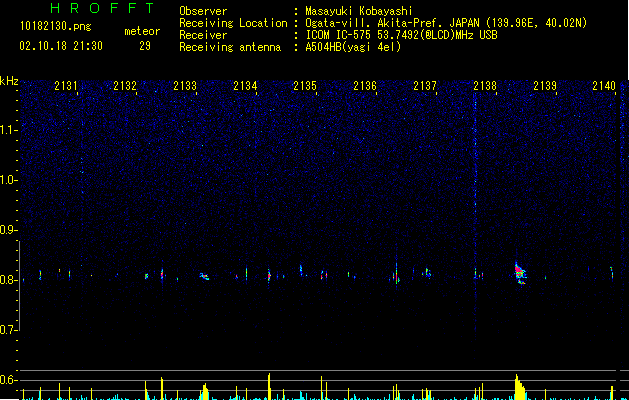This screenshot has height=400, width=629.
Task: Click the 2132 time marker
Action: [125, 86]
